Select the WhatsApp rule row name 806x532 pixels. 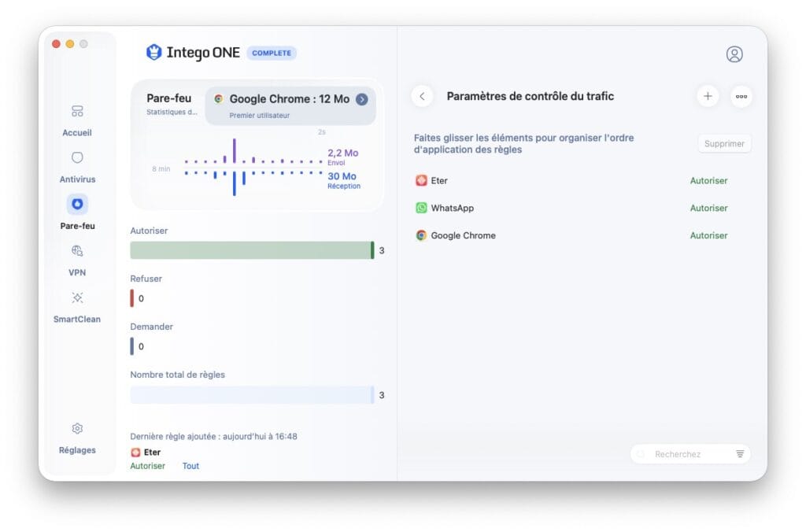point(453,209)
